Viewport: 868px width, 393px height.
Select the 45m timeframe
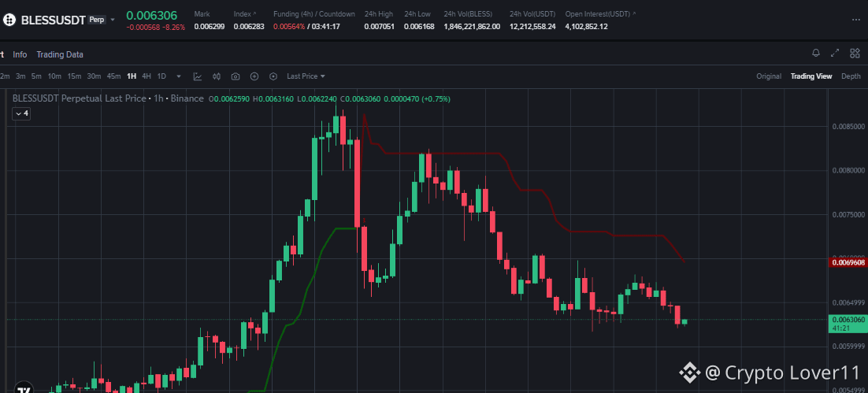(x=114, y=76)
